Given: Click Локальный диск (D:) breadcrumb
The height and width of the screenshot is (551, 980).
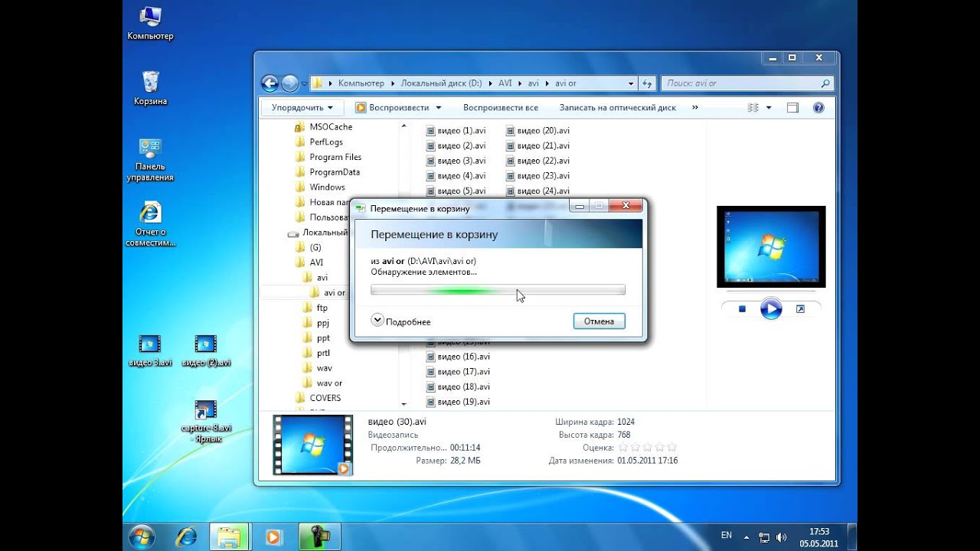Looking at the screenshot, I should pos(442,83).
